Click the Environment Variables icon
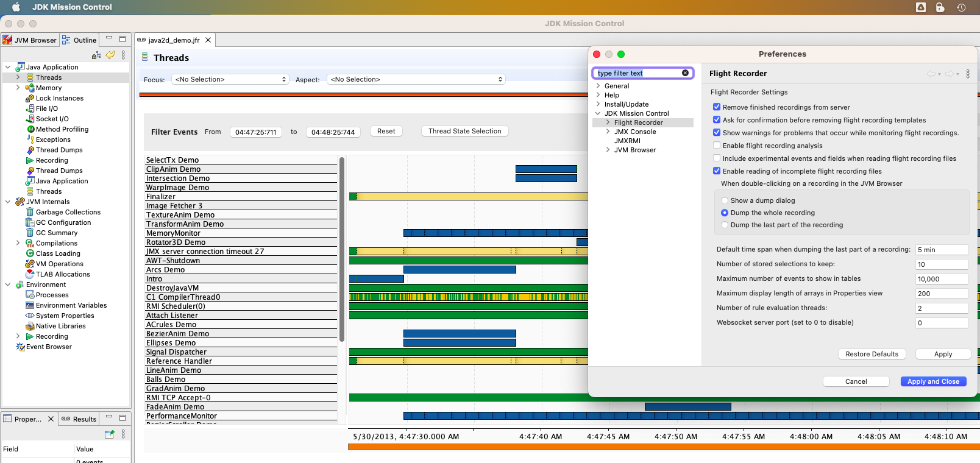Viewport: 980px width, 463px height. point(30,305)
